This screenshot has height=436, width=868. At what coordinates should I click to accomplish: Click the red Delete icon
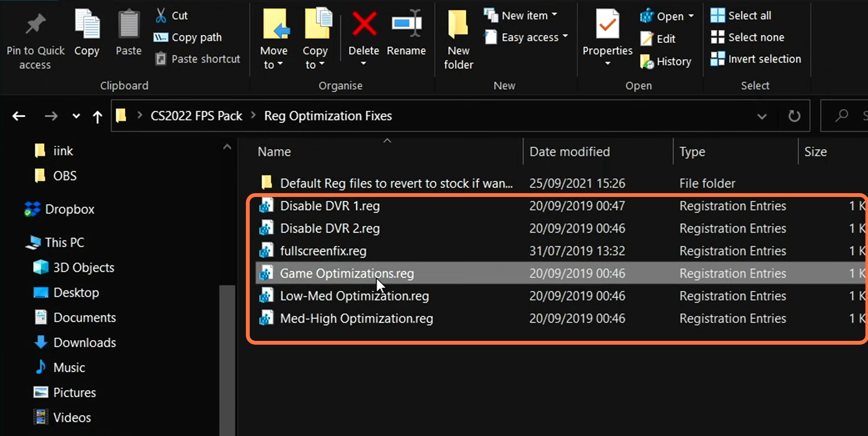point(364,23)
